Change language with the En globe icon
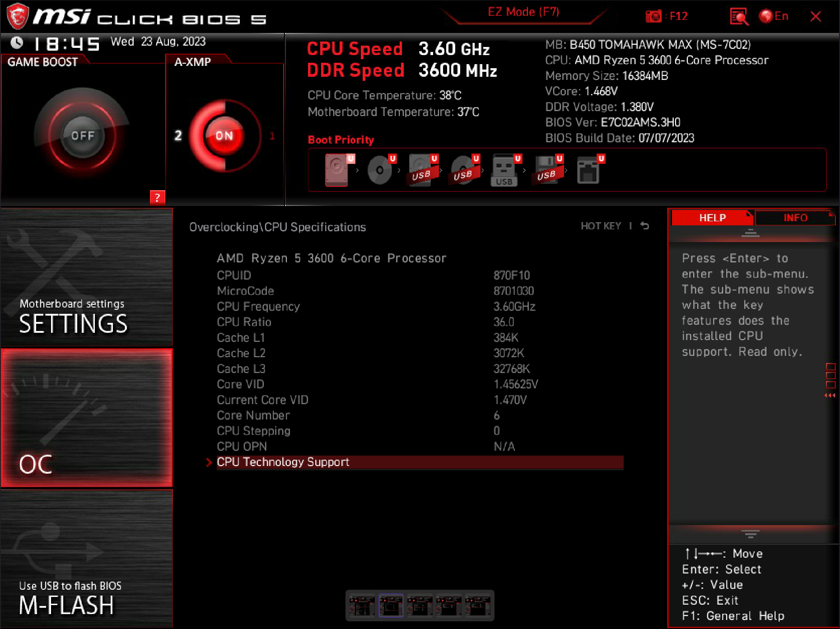The width and height of the screenshot is (840, 629). [774, 16]
